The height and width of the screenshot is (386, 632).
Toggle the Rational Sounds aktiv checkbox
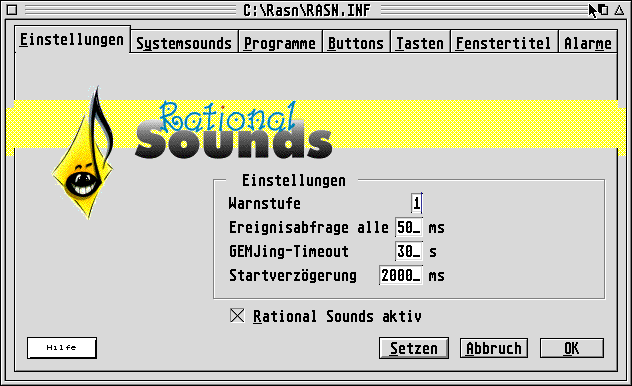[237, 315]
